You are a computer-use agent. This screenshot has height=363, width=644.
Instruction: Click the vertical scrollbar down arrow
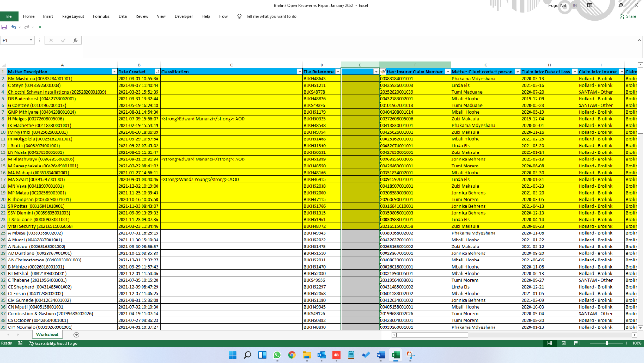pyautogui.click(x=641, y=328)
